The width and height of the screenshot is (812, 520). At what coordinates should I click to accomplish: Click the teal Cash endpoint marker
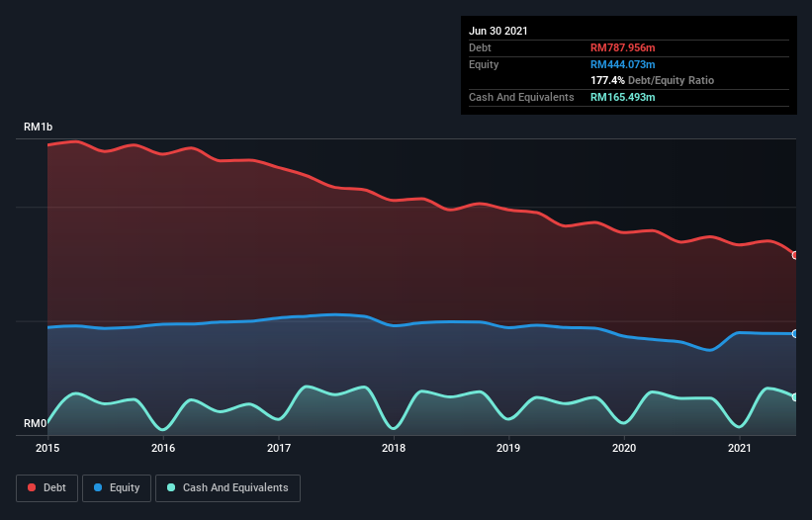click(x=795, y=397)
